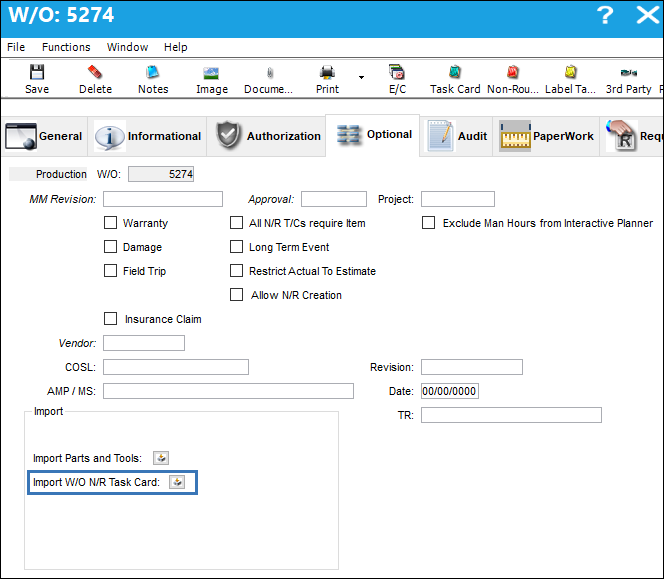664x579 pixels.
Task: Switch to the Informational tab
Action: point(147,136)
